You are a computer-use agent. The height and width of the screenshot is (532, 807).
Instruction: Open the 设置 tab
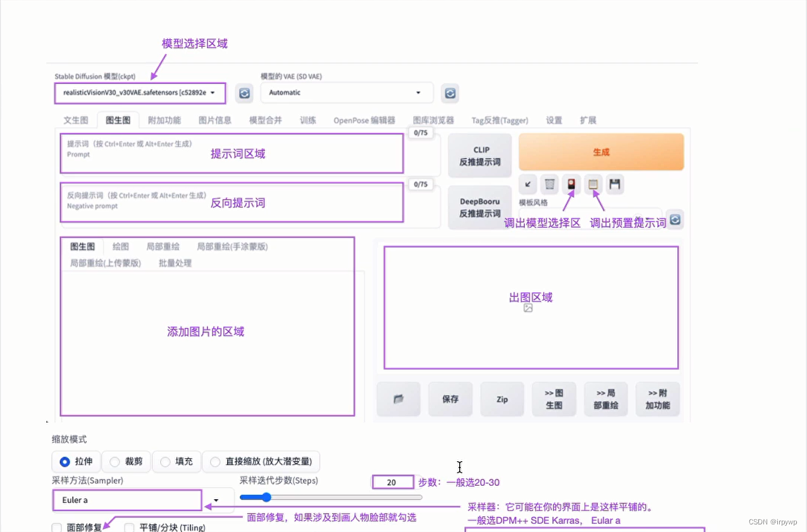pos(554,120)
